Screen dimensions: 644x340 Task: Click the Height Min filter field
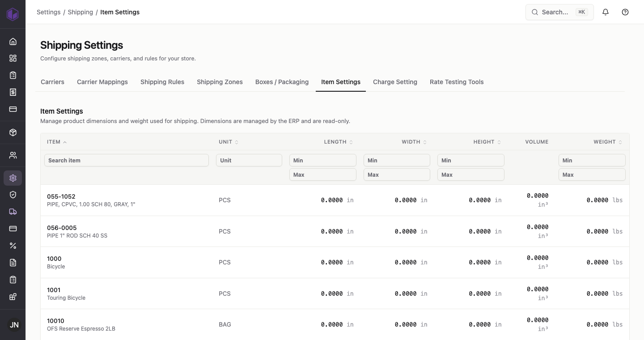[471, 160]
